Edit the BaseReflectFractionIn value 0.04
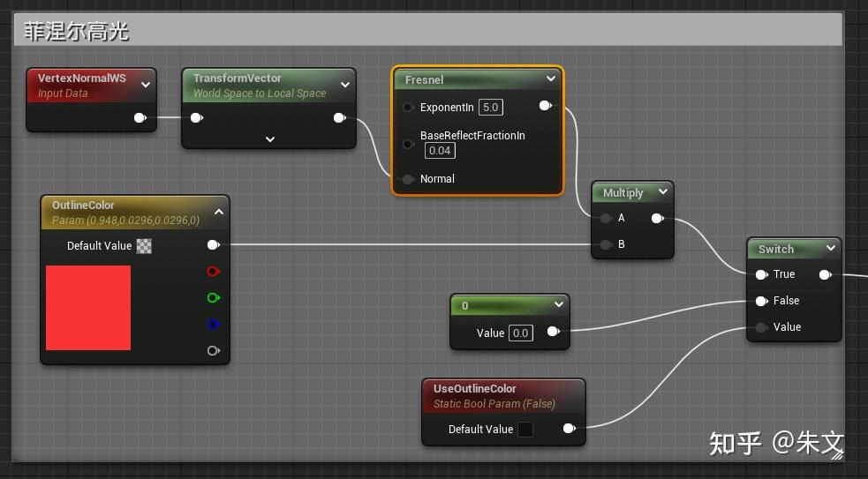 (x=440, y=151)
